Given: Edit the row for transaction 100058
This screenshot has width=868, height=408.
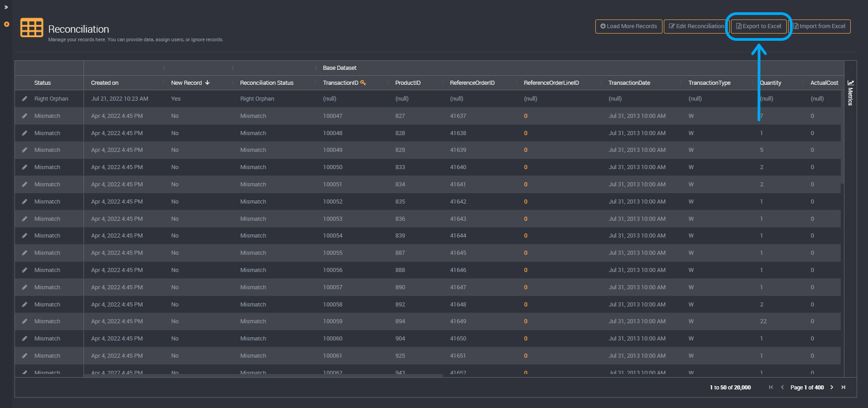Looking at the screenshot, I should pos(25,305).
